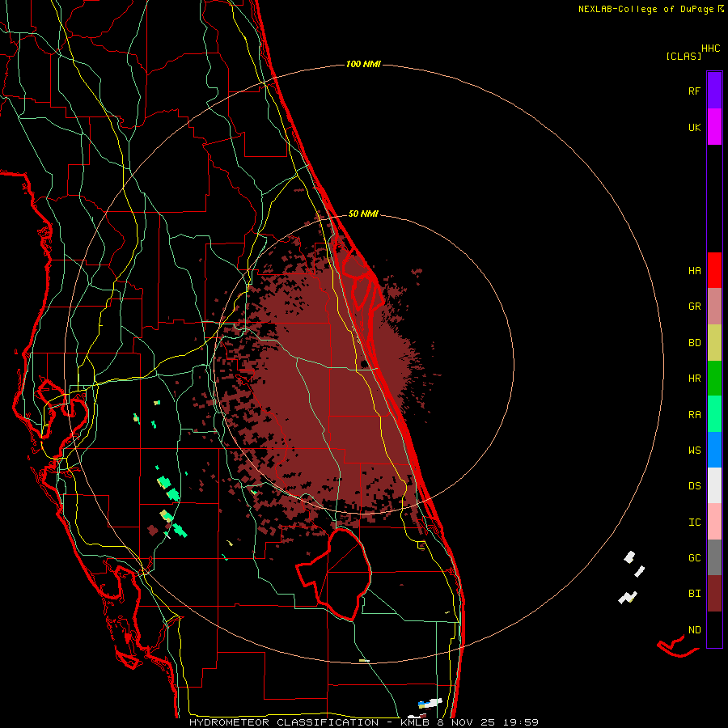Select the IC light-pink legend swatch
This screenshot has height=728, width=728.
tap(714, 522)
